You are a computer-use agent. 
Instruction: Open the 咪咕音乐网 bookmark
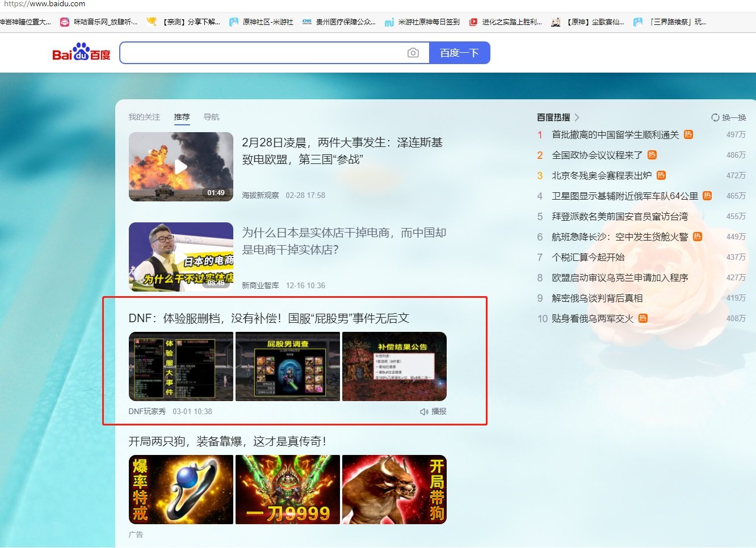coord(99,22)
